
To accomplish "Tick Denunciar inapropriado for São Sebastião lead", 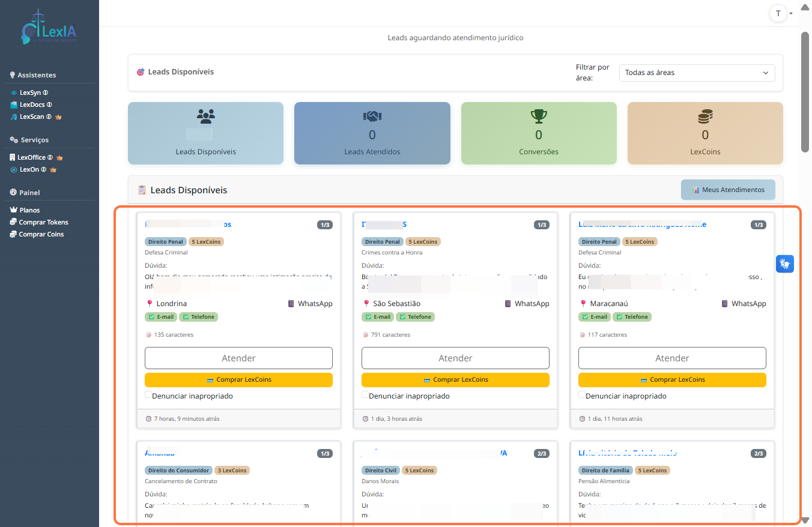I will pyautogui.click(x=365, y=395).
